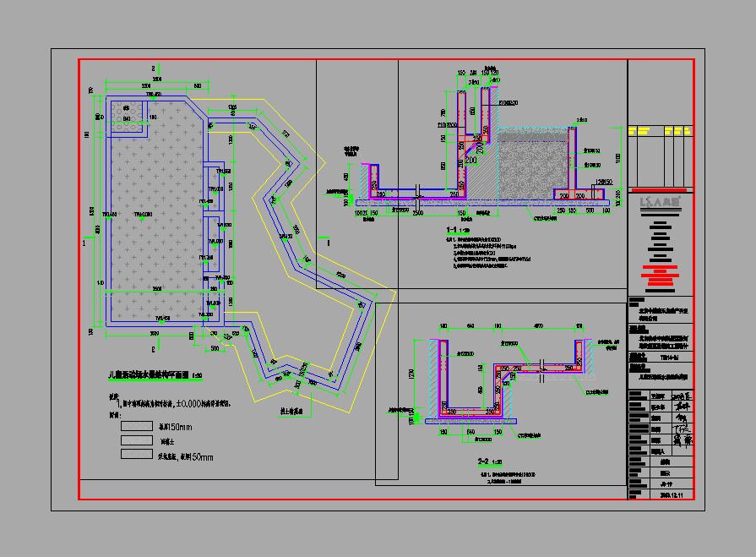Select the 500 dimension below the plan

pyautogui.click(x=215, y=348)
